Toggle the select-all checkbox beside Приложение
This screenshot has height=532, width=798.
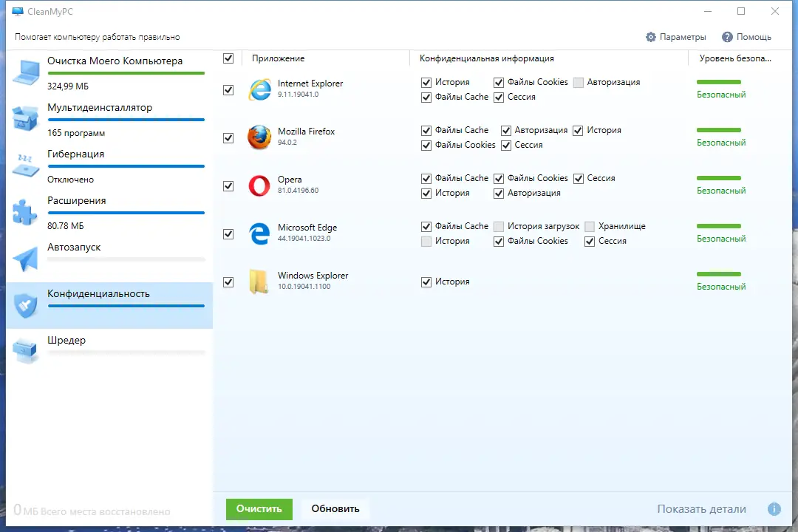click(x=228, y=58)
